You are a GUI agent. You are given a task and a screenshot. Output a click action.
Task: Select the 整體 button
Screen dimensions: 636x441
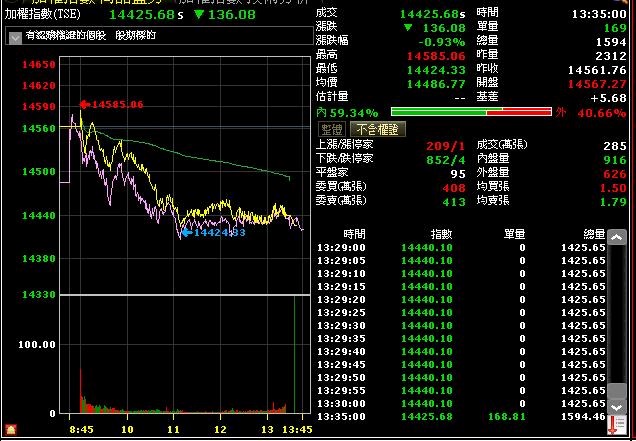tap(332, 129)
